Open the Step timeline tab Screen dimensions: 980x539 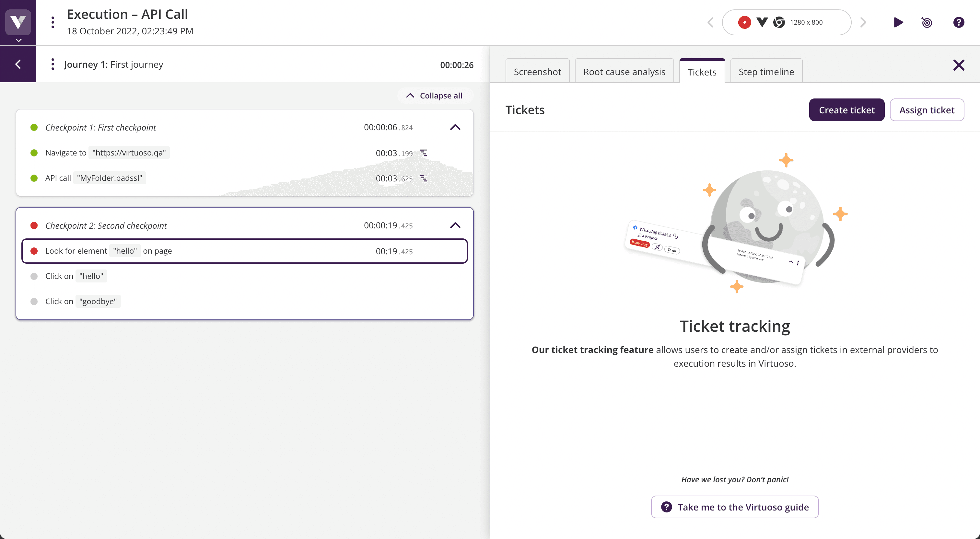click(766, 71)
